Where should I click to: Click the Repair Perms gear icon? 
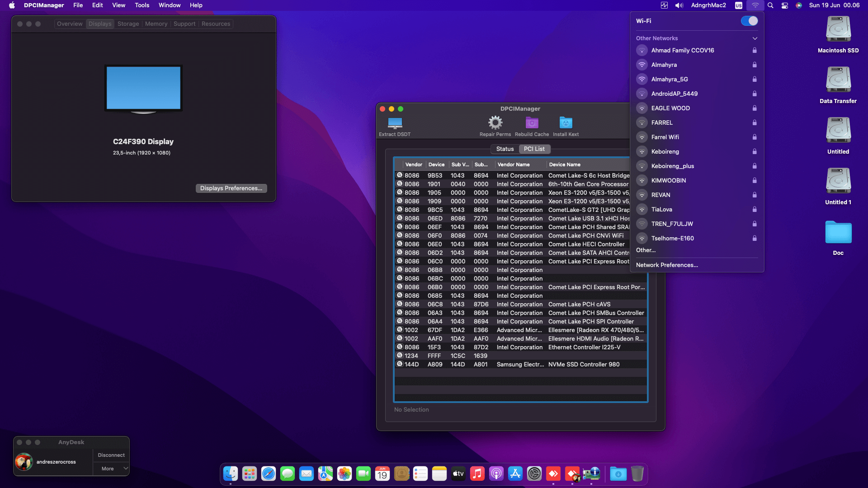click(495, 123)
